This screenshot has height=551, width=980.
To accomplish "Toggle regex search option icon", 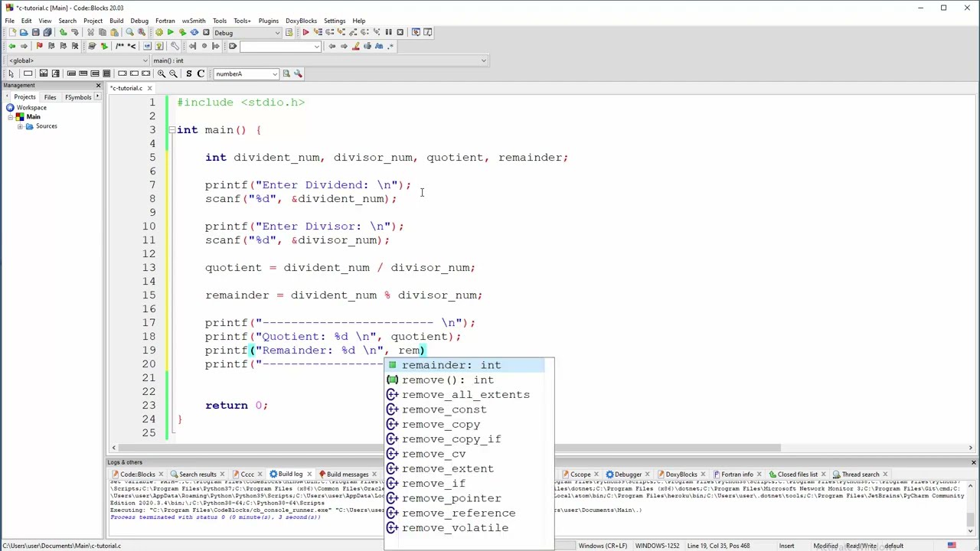I will point(390,46).
